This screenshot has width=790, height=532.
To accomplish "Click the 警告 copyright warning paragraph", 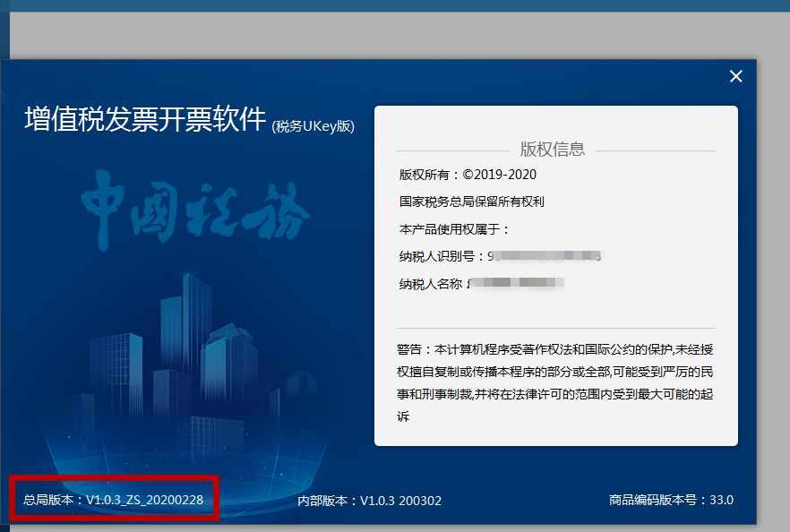I will pos(554,383).
